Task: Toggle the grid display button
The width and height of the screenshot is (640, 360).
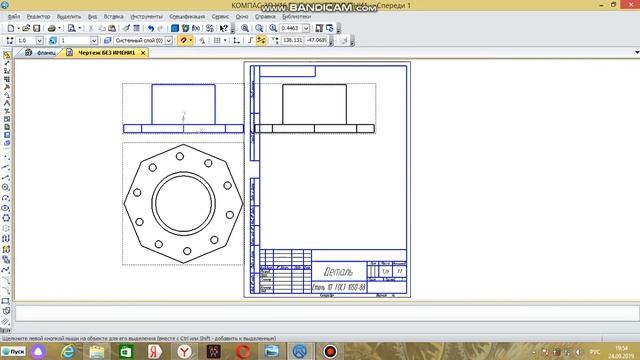Action: click(x=217, y=40)
